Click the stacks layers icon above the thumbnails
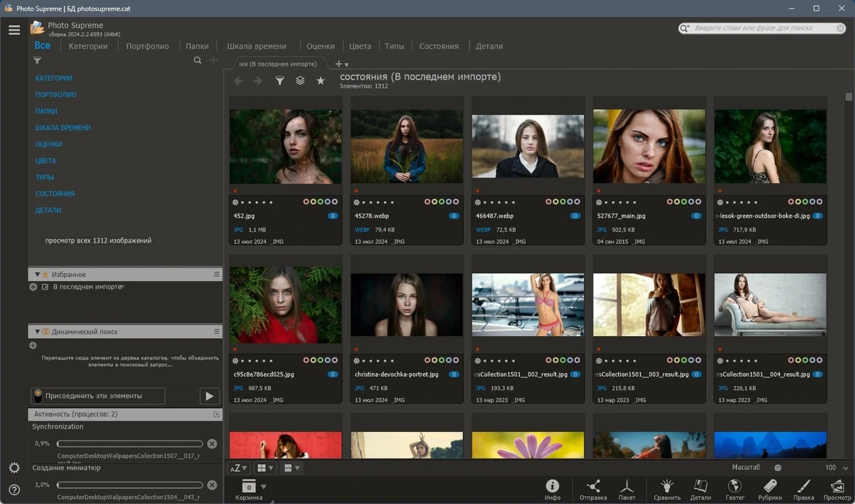This screenshot has height=504, width=855. tap(300, 81)
